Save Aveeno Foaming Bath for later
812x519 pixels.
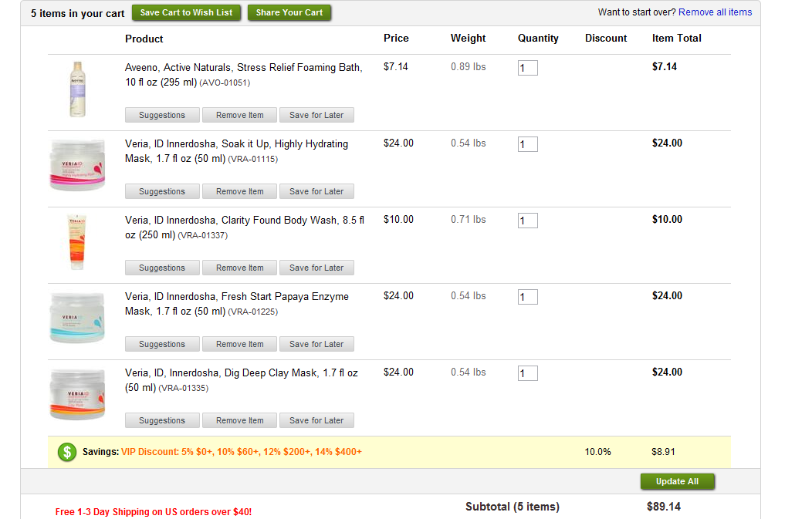[316, 115]
